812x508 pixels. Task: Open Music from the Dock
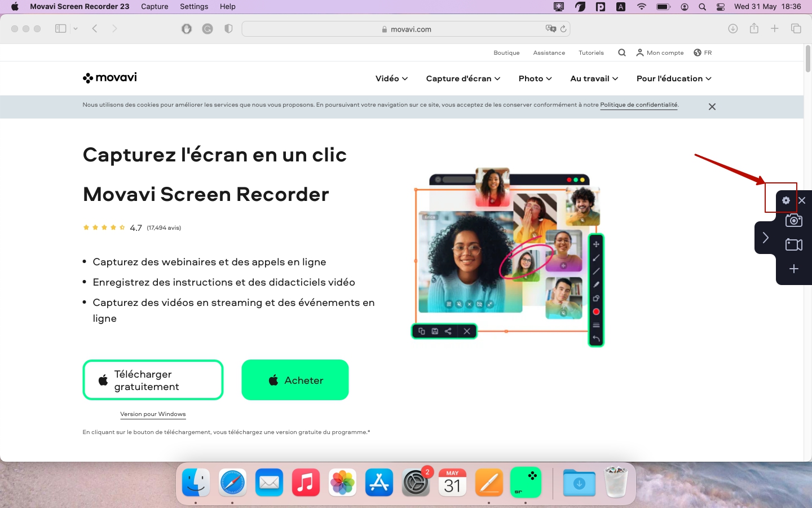point(306,483)
